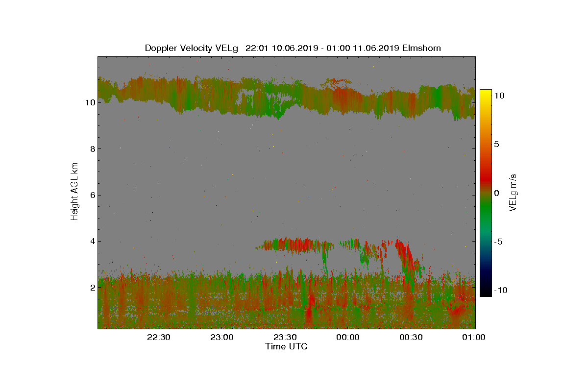Click the colorbar value -5
Screen dimensions: 588x392
pos(499,242)
